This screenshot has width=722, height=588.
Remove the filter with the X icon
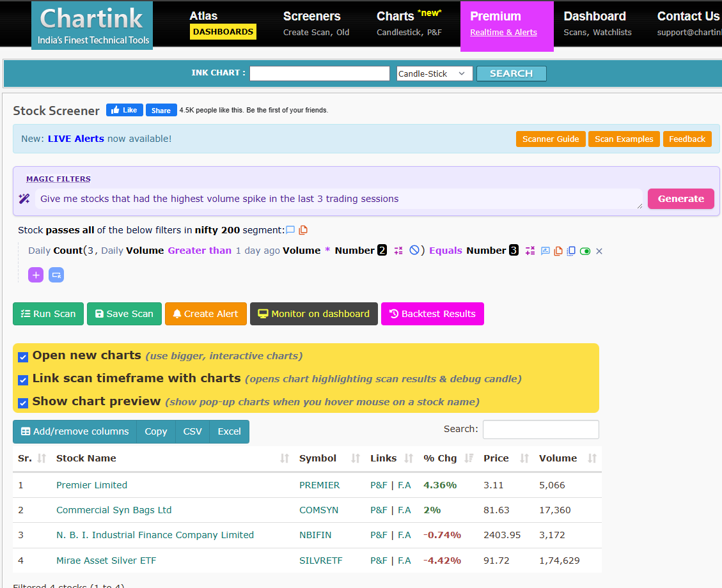coord(599,251)
